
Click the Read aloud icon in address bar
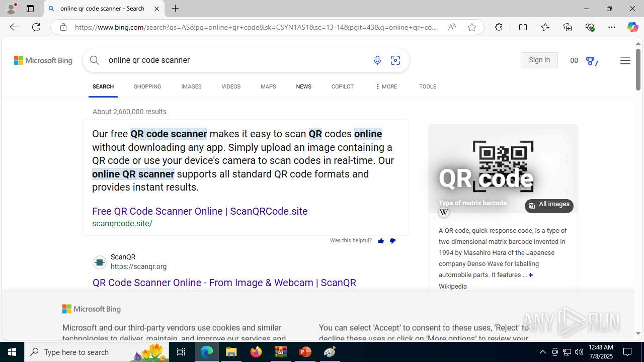pos(452,27)
